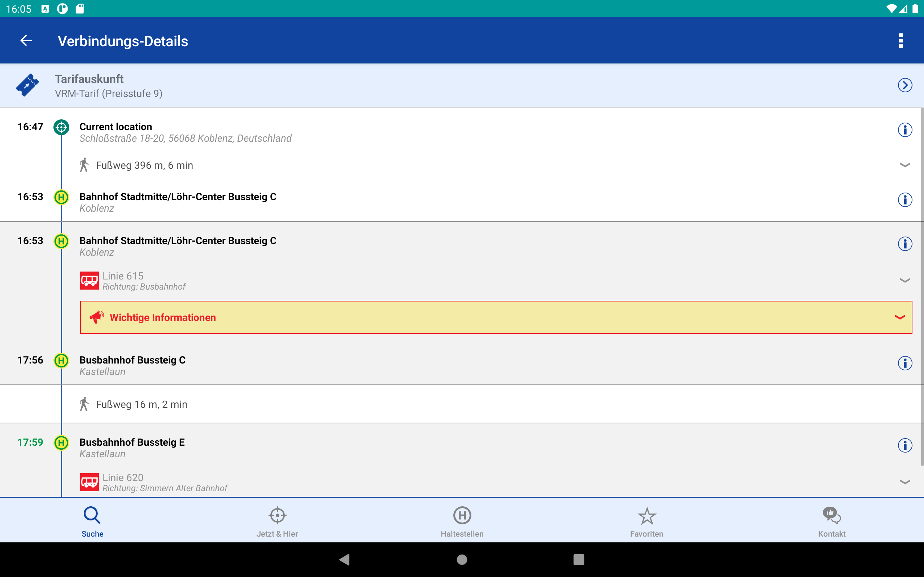Viewport: 924px width, 577px height.
Task: Open info for the first Bahnhof Stadtmitte stop
Action: pos(905,200)
